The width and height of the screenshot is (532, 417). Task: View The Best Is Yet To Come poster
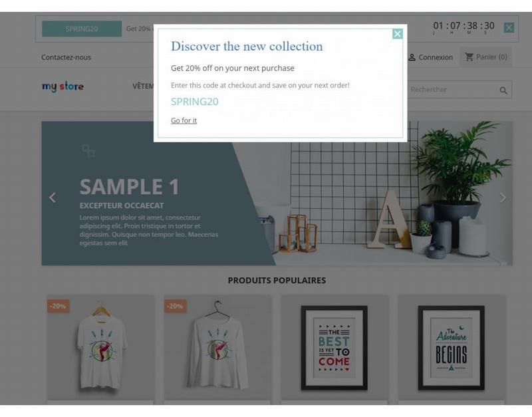[x=334, y=348]
